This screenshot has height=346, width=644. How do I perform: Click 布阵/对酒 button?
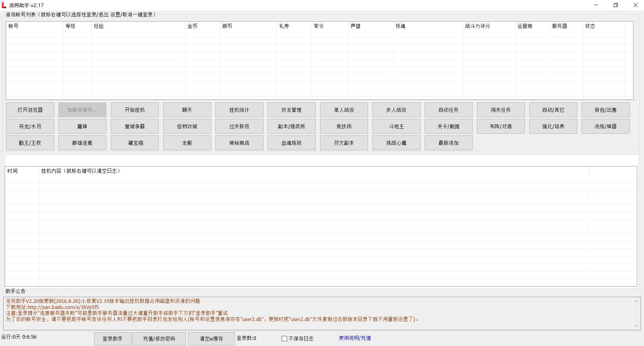pyautogui.click(x=501, y=126)
